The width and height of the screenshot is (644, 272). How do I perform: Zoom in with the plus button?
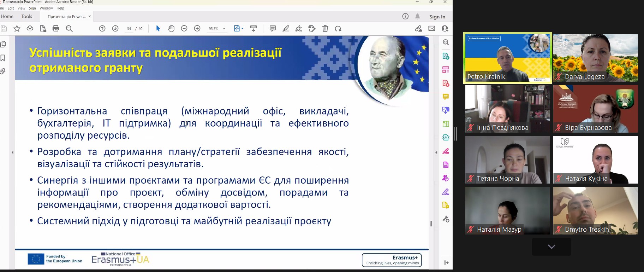197,29
